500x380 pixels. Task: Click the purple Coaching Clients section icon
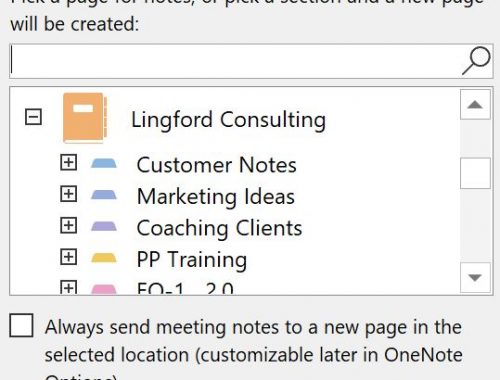pyautogui.click(x=104, y=226)
